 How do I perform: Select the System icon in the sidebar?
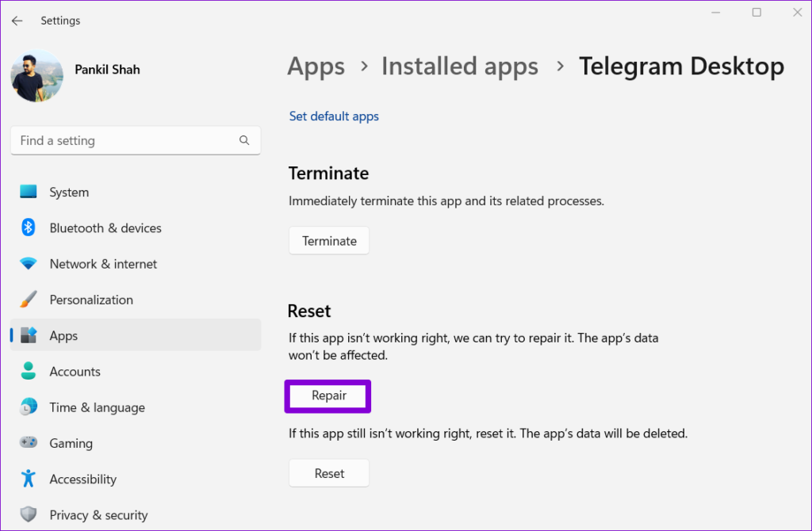29,192
